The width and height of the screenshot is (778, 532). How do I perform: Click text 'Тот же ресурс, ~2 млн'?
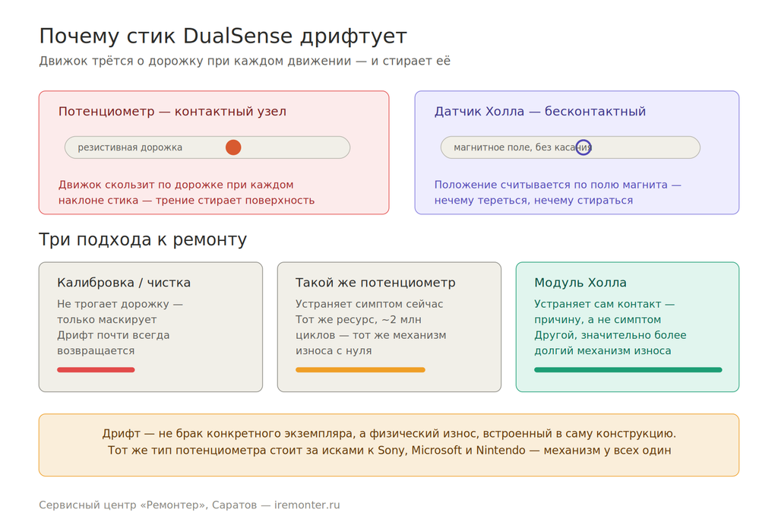(359, 320)
